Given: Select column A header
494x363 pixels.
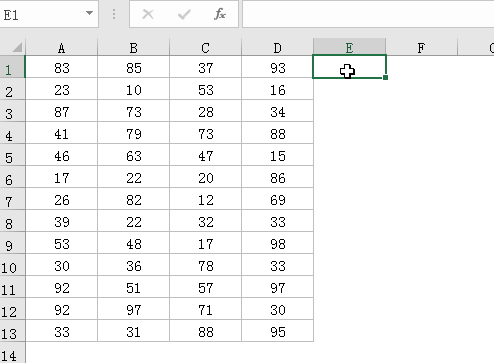Looking at the screenshot, I should pyautogui.click(x=61, y=47).
